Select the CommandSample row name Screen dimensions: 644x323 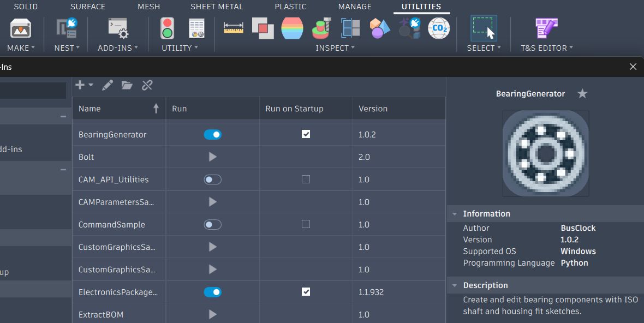tap(112, 224)
